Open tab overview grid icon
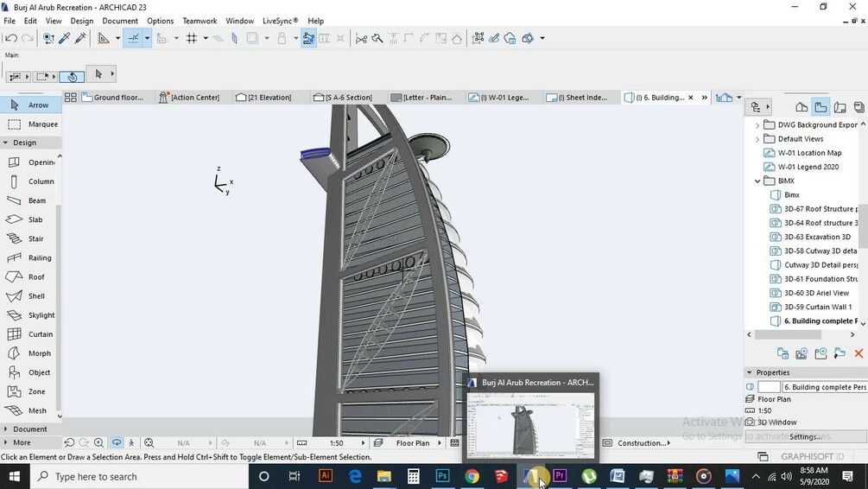Viewport: 868px width, 489px height. tap(70, 98)
